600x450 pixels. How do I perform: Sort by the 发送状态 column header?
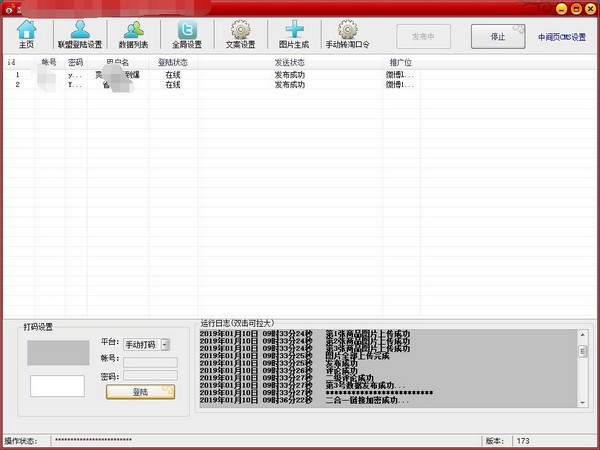point(290,62)
